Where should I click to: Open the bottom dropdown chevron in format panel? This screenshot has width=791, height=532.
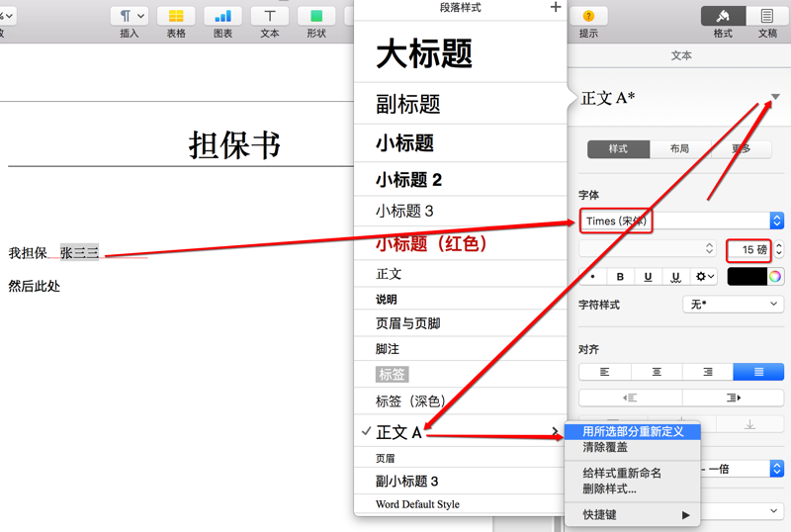click(x=774, y=511)
